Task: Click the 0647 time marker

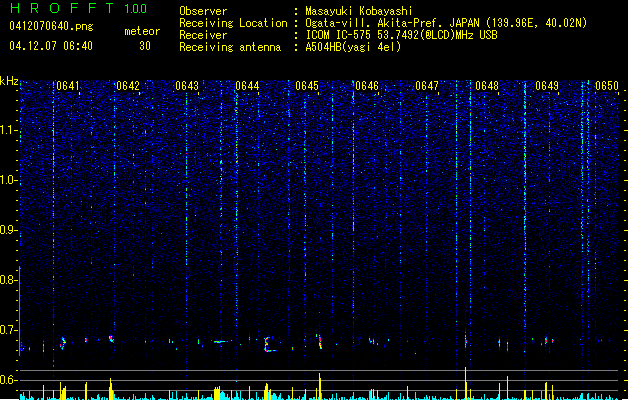Action: pyautogui.click(x=427, y=86)
